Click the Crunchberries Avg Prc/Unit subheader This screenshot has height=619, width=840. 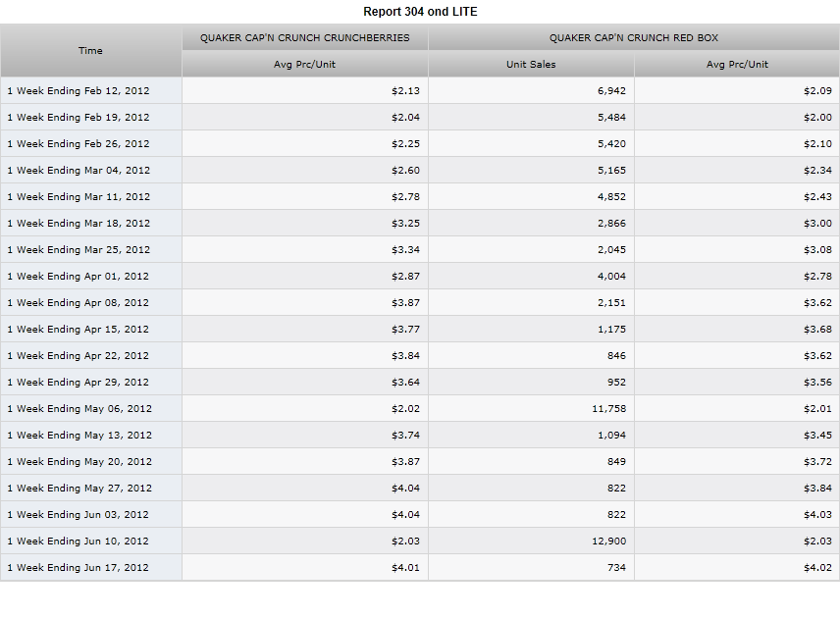(x=305, y=65)
